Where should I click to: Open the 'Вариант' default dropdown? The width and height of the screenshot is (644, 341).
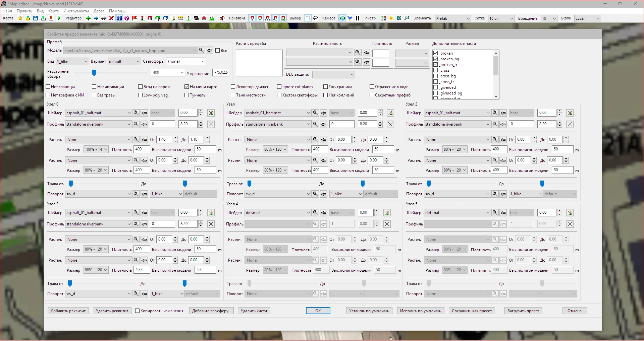pyautogui.click(x=124, y=62)
